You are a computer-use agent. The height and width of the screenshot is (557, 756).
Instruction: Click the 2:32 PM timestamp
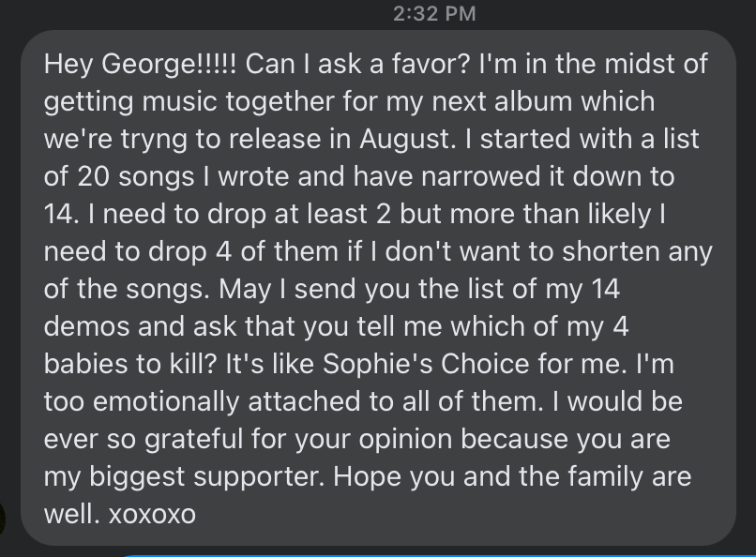434,13
